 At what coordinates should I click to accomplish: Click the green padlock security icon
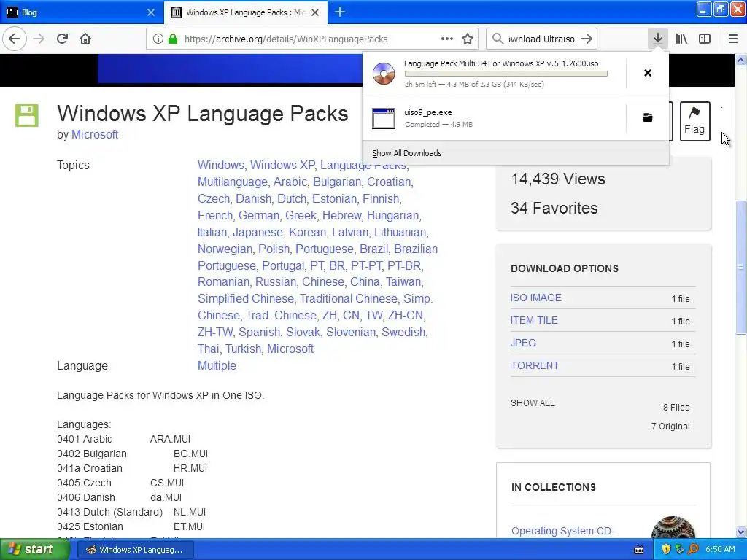[173, 39]
